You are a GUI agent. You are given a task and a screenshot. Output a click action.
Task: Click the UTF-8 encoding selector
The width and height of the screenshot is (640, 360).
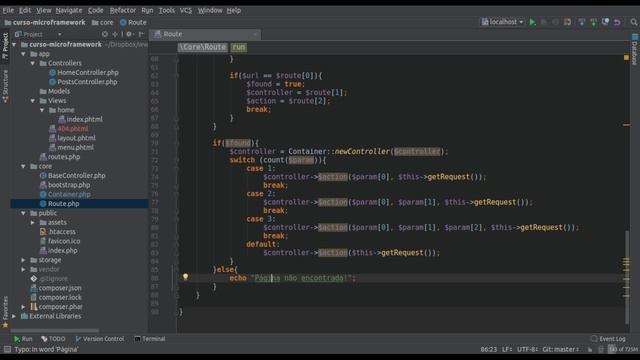527,349
